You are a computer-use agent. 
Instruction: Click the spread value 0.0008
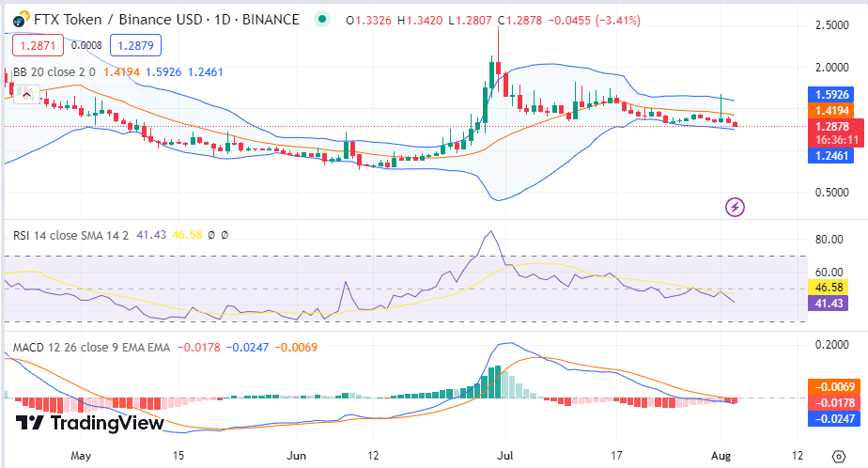tap(87, 45)
